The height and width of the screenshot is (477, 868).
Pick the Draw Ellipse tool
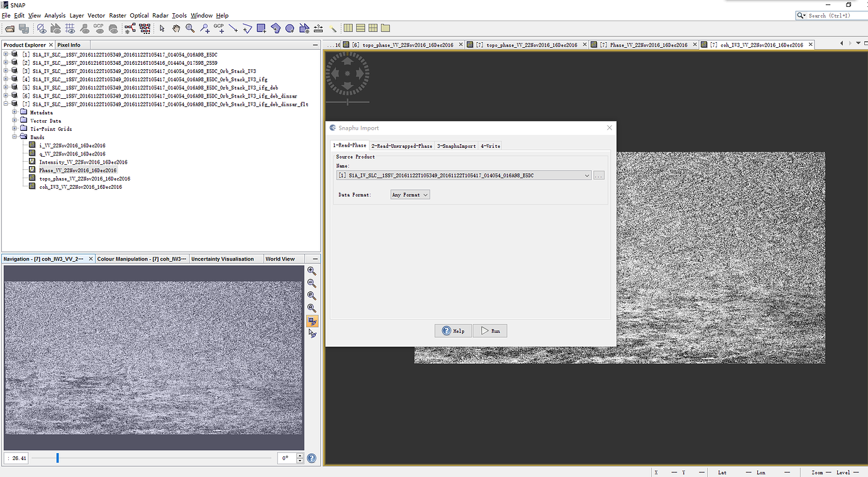(290, 28)
